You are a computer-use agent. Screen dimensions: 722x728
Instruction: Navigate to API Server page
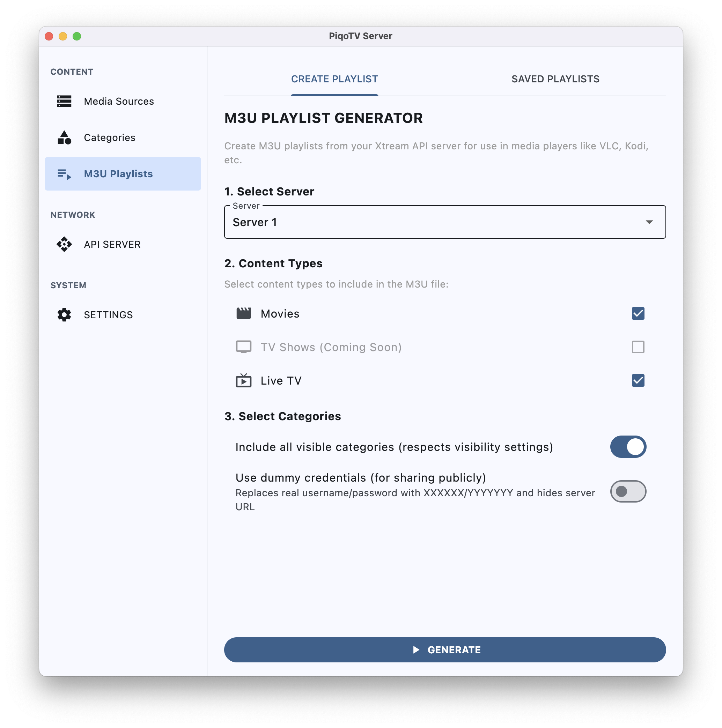[112, 244]
